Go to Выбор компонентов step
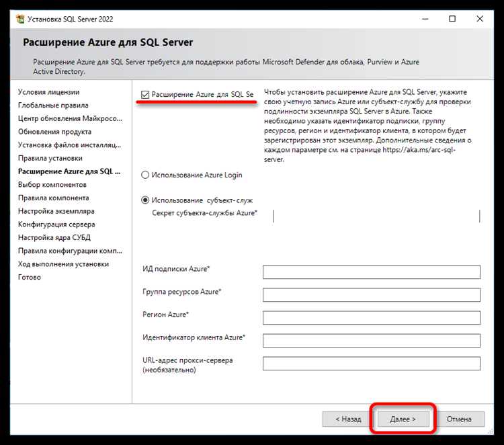This screenshot has height=445, width=504. [52, 185]
